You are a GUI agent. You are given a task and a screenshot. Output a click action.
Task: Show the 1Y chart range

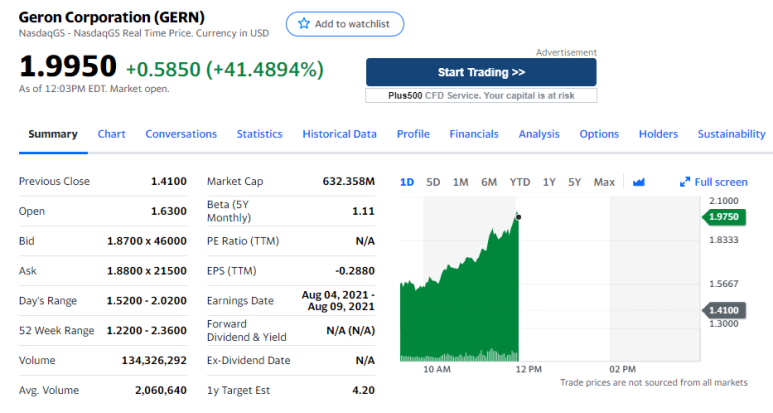click(x=549, y=182)
